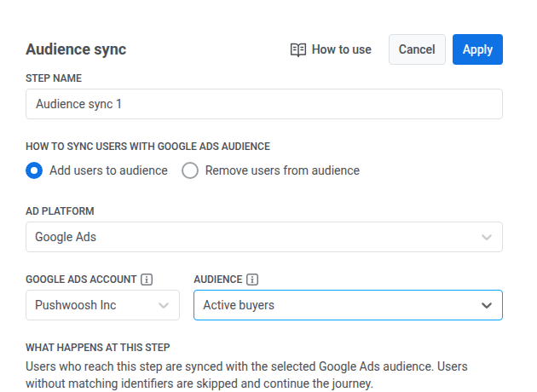
Task: Click the Step Name input field
Action: coord(264,104)
